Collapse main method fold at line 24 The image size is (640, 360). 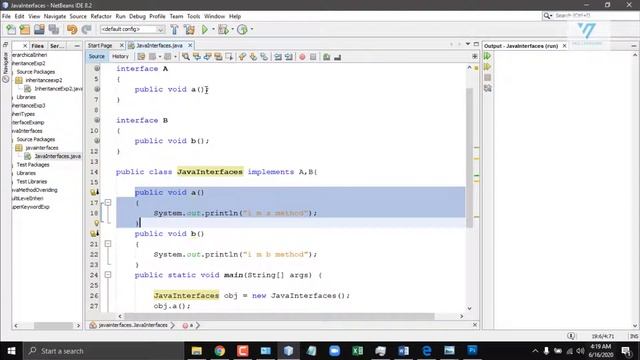pyautogui.click(x=108, y=275)
